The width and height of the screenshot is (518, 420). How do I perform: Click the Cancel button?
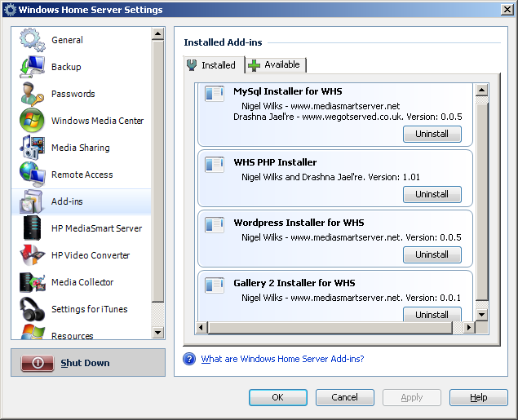pyautogui.click(x=344, y=397)
